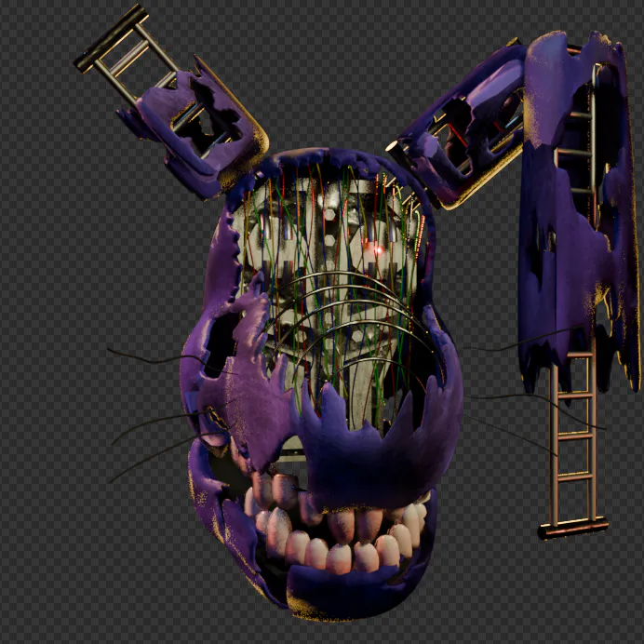The height and width of the screenshot is (644, 644).
Task: Click the glowing red eye light
Action: click(x=378, y=249)
